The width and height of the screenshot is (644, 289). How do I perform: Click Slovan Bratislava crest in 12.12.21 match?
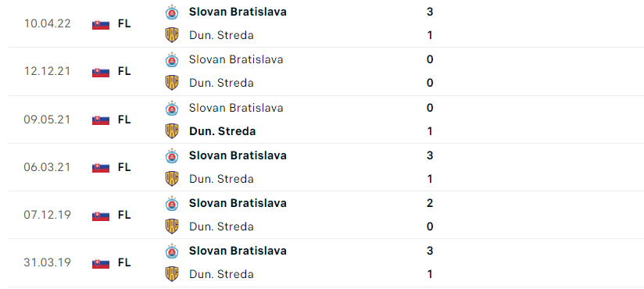click(172, 60)
